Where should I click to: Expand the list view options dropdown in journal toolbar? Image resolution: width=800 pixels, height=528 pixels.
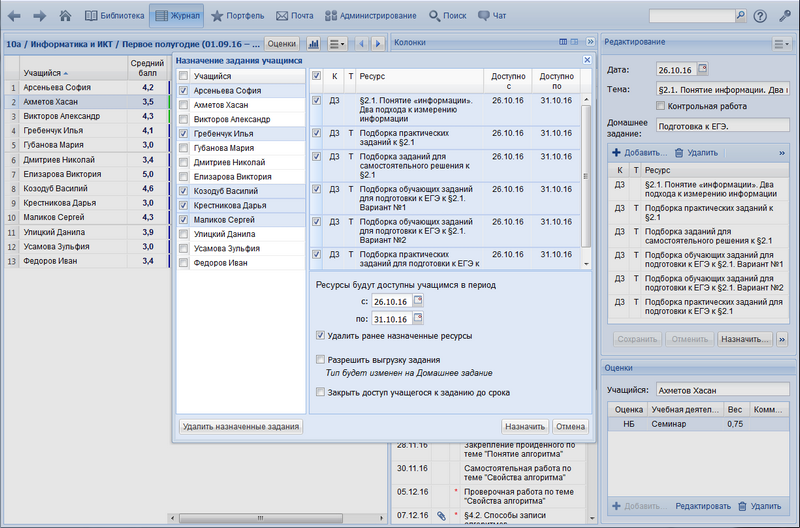click(338, 44)
